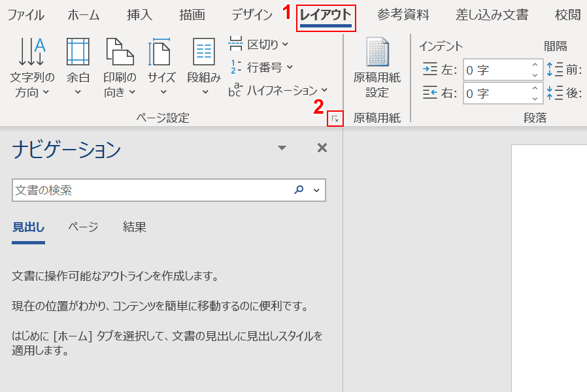The image size is (587, 392).
Task: Select the 結果 navigation tab
Action: (x=135, y=227)
